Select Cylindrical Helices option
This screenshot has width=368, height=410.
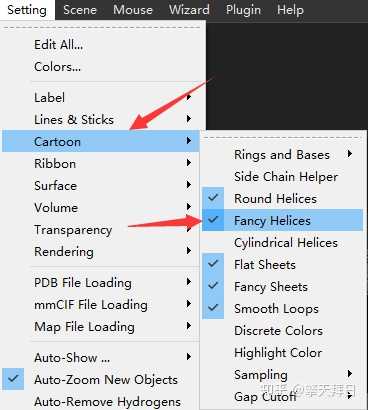tap(282, 242)
